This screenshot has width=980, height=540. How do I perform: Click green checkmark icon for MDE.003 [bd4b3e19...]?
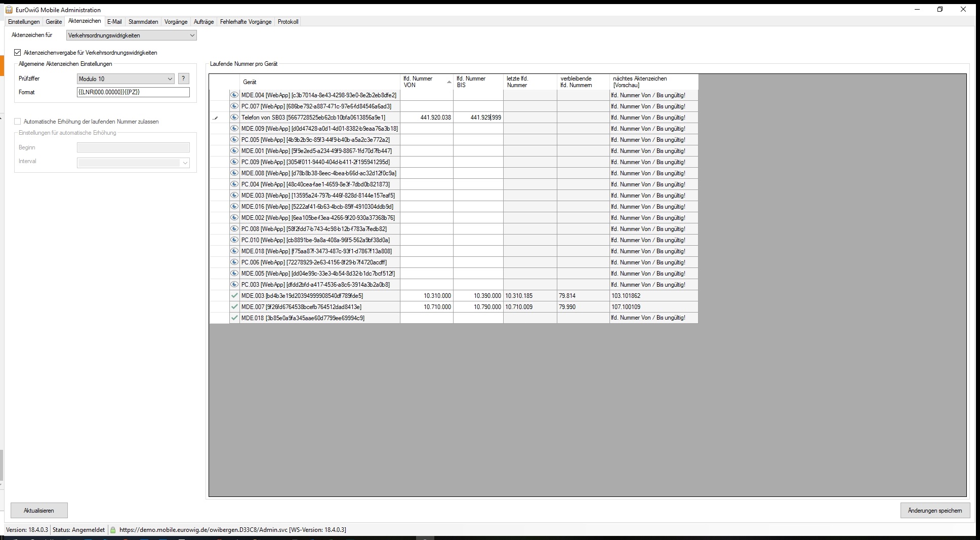click(234, 296)
